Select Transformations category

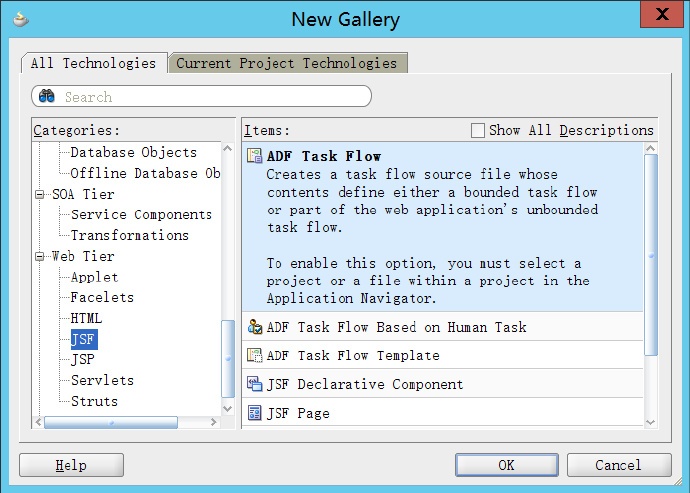tap(130, 235)
